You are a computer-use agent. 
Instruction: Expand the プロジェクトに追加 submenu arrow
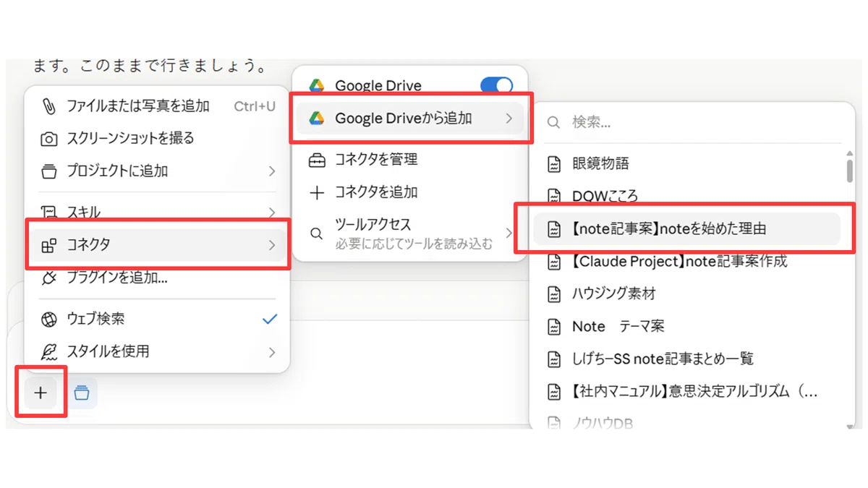272,171
